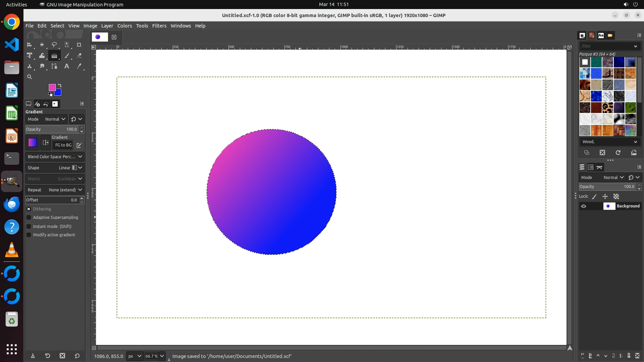644x362 pixels.
Task: Open the Repeat None (extend) dropdown
Action: [55, 190]
